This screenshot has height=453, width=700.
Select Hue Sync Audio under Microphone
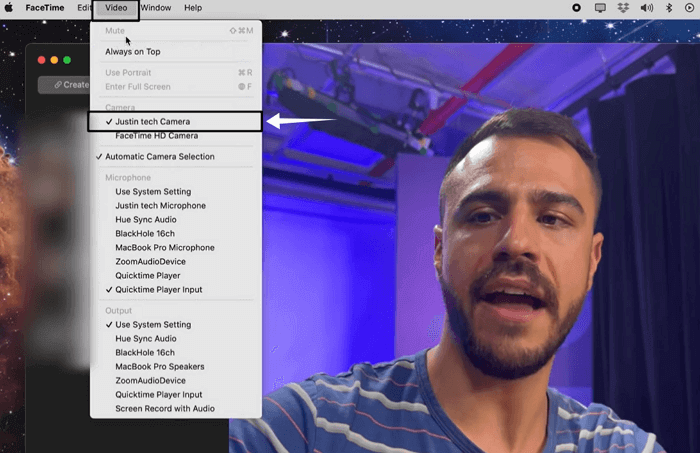pyautogui.click(x=176, y=220)
